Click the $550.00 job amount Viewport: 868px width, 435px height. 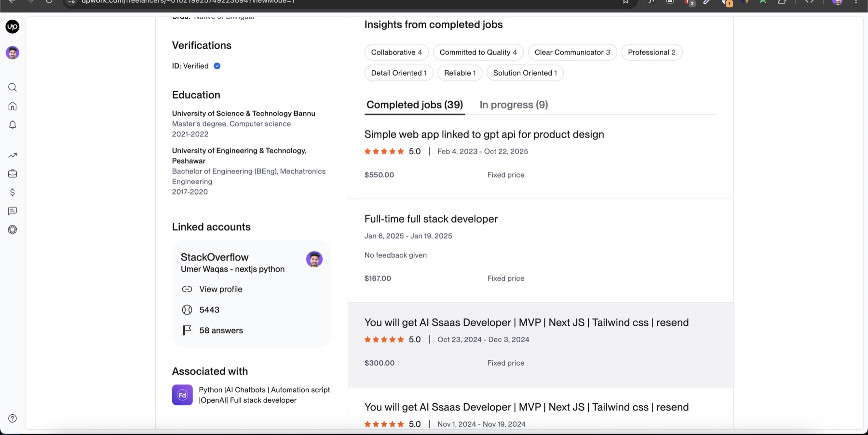(x=379, y=175)
